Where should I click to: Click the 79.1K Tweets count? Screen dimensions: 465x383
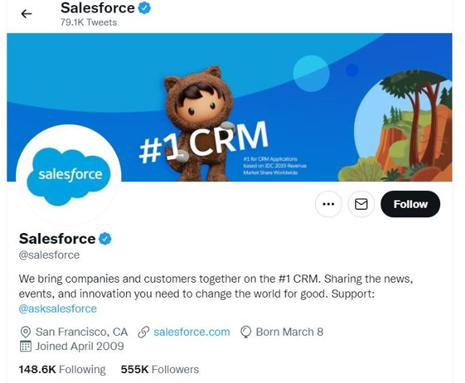(x=89, y=22)
